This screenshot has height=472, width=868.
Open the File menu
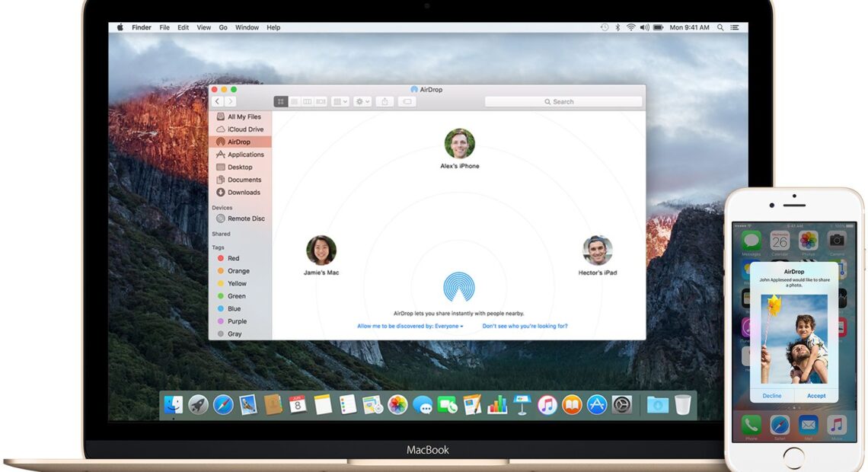point(164,27)
